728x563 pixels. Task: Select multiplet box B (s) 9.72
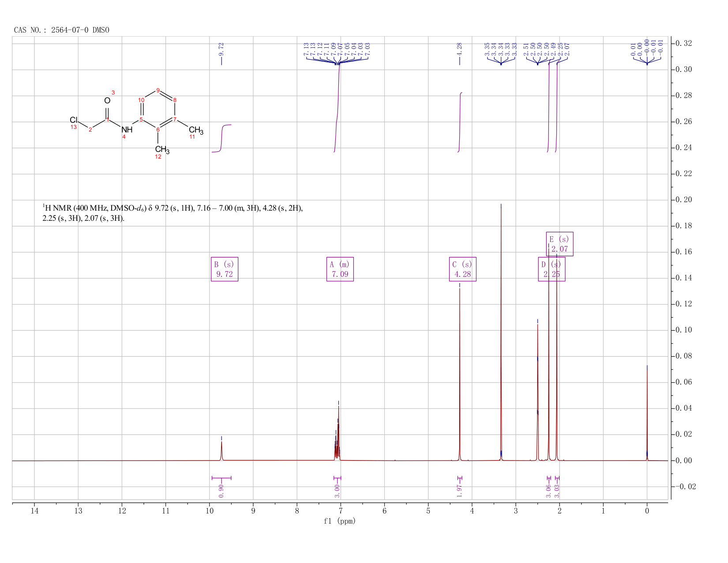pyautogui.click(x=225, y=269)
